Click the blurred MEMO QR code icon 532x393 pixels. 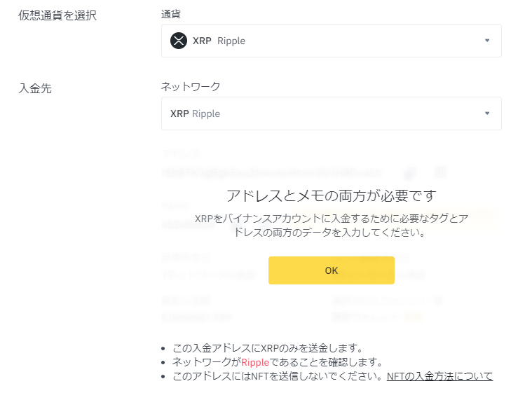[x=266, y=225]
